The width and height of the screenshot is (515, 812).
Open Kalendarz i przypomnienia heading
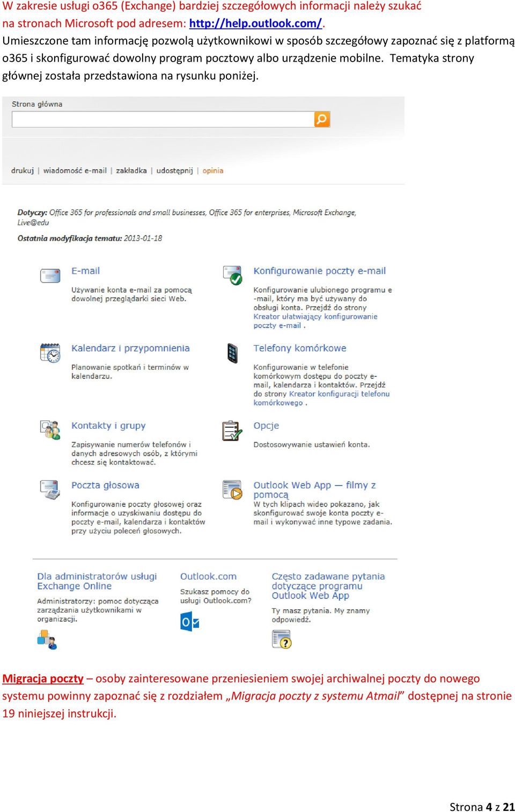pyautogui.click(x=130, y=348)
